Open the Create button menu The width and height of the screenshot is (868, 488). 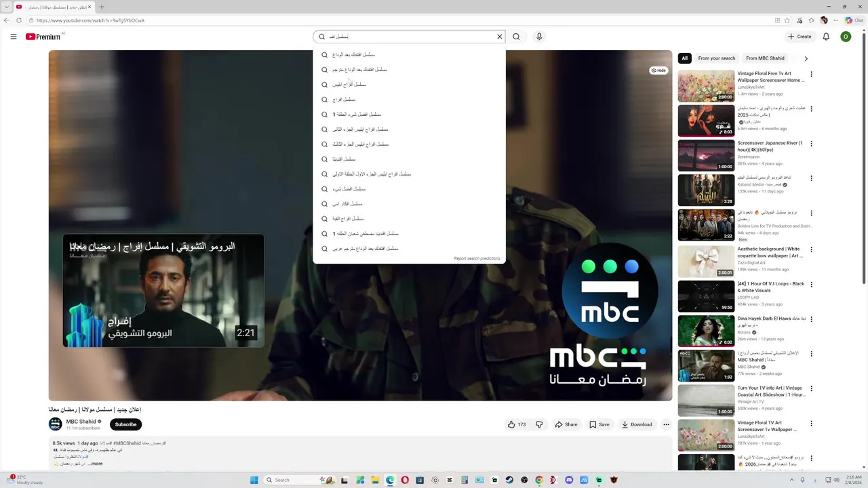pos(800,37)
